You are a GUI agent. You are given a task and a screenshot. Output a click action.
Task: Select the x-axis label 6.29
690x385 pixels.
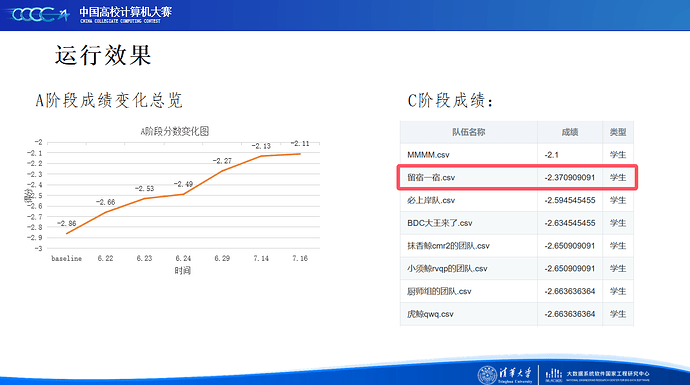point(222,258)
